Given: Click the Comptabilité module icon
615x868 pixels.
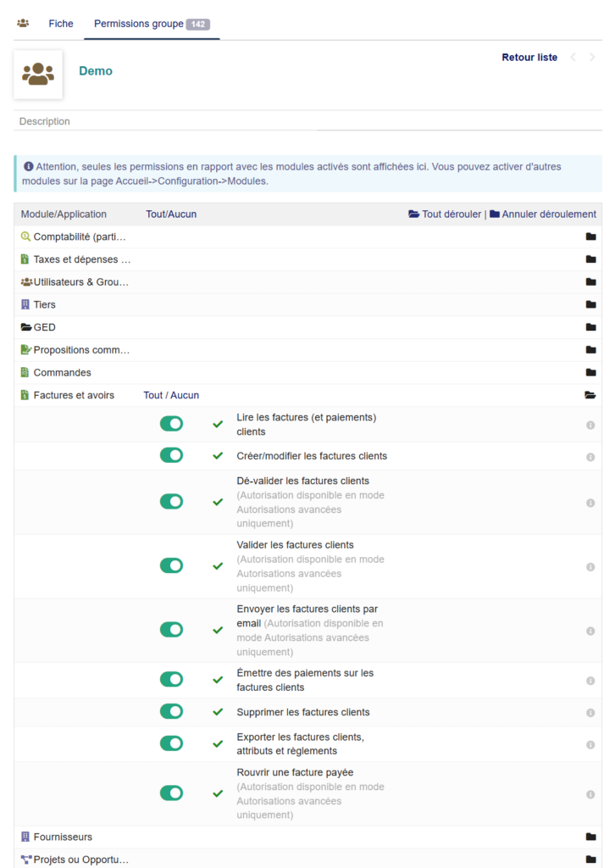Looking at the screenshot, I should pos(25,236).
